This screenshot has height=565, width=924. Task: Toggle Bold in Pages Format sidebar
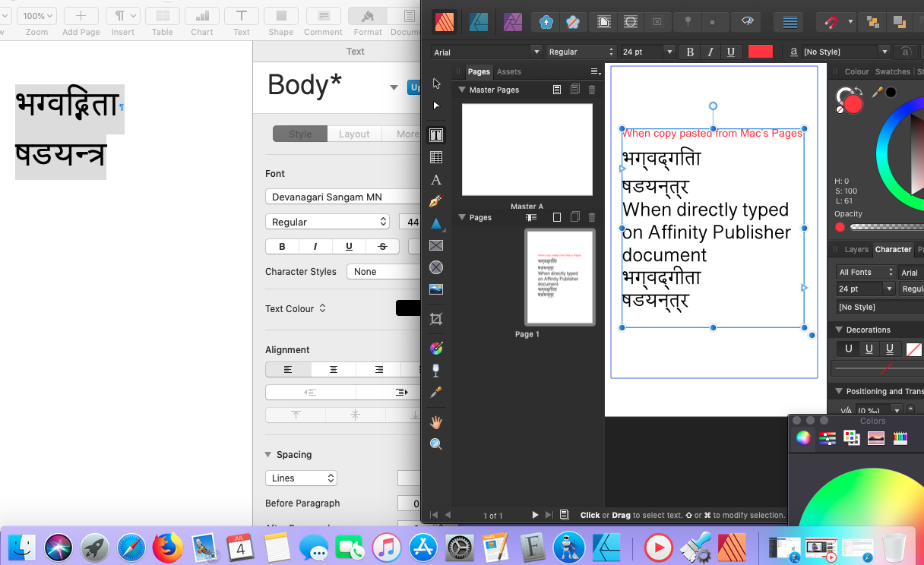click(282, 246)
